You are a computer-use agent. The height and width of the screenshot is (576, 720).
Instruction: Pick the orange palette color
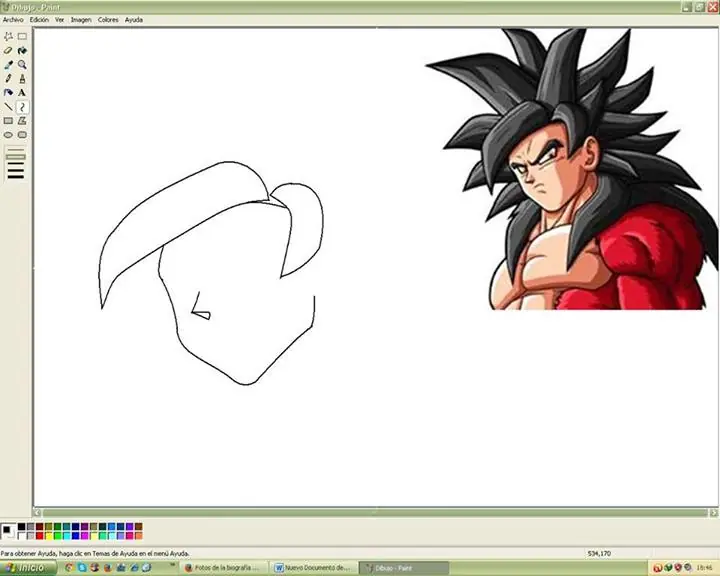tap(139, 536)
